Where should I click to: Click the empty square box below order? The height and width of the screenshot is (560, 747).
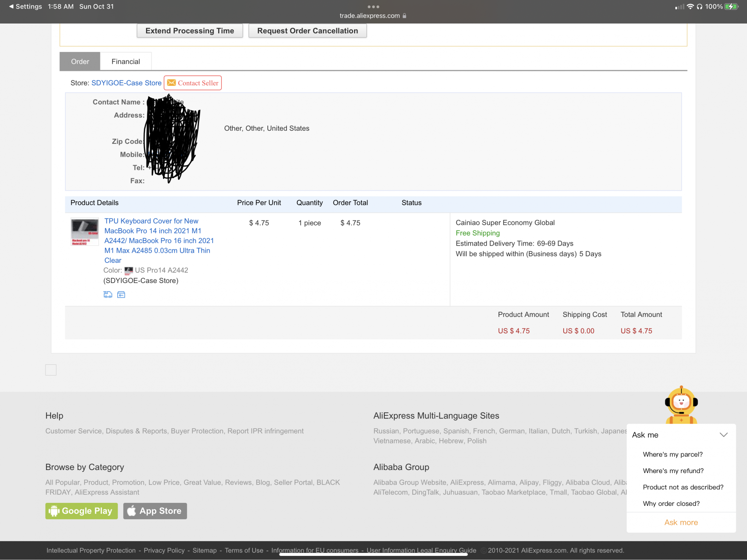[51, 370]
